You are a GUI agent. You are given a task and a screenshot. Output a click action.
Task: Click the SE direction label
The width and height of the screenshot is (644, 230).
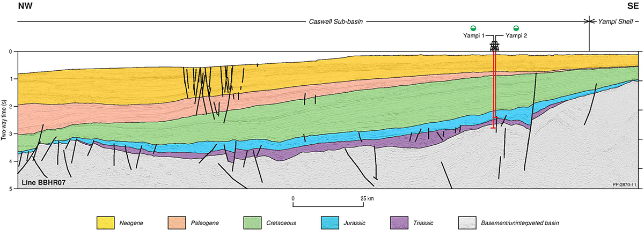[631, 5]
